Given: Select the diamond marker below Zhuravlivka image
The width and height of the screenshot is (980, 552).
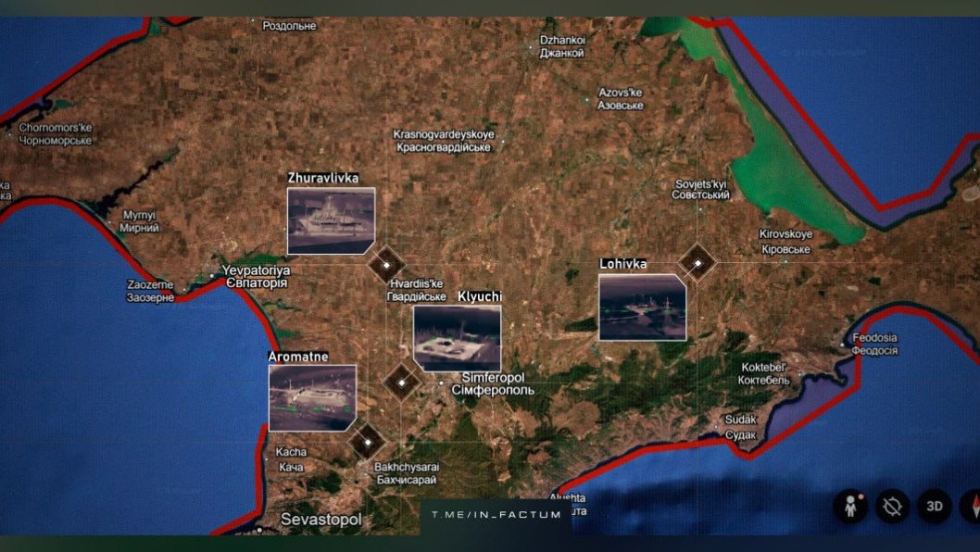Looking at the screenshot, I should coord(386,265).
